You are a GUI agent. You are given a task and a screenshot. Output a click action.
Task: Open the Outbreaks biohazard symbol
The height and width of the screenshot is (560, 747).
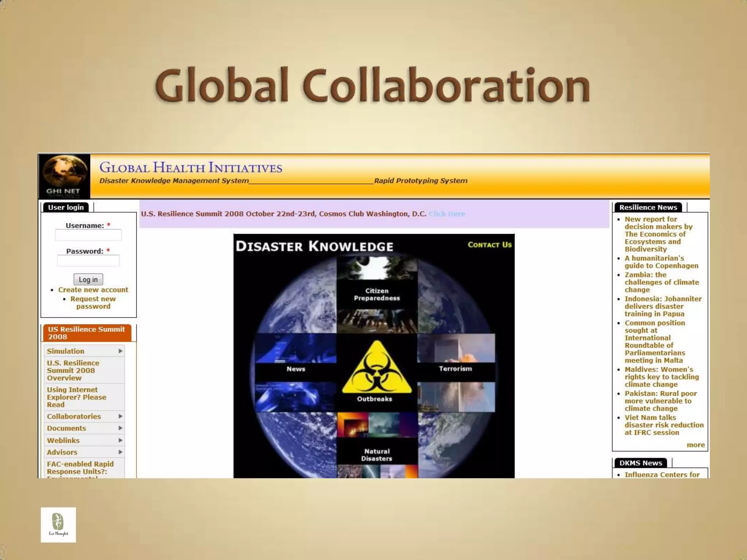click(377, 367)
